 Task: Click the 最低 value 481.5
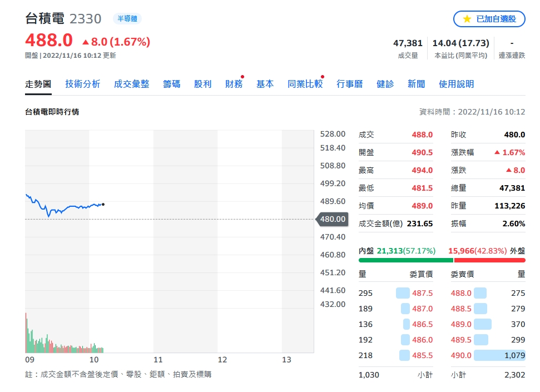pos(422,188)
